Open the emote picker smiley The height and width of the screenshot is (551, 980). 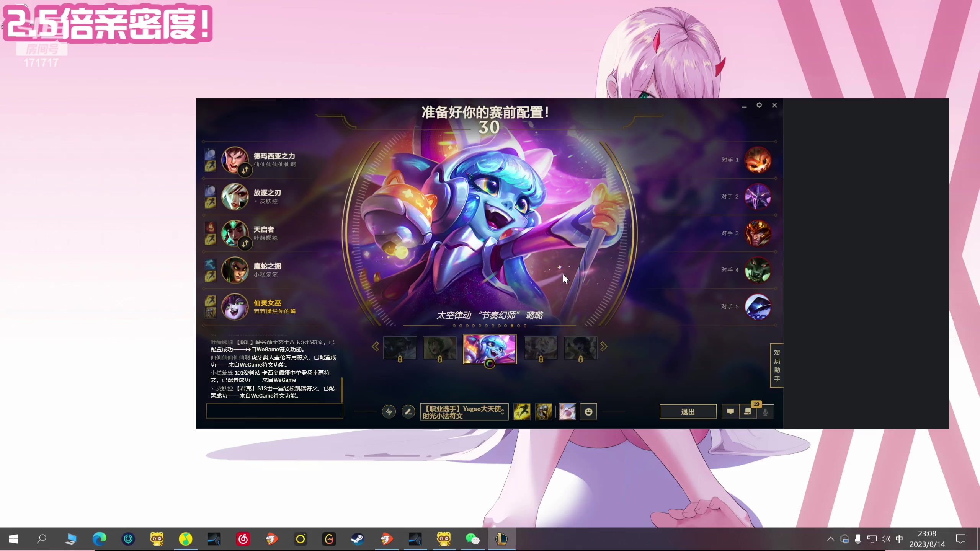[588, 412]
